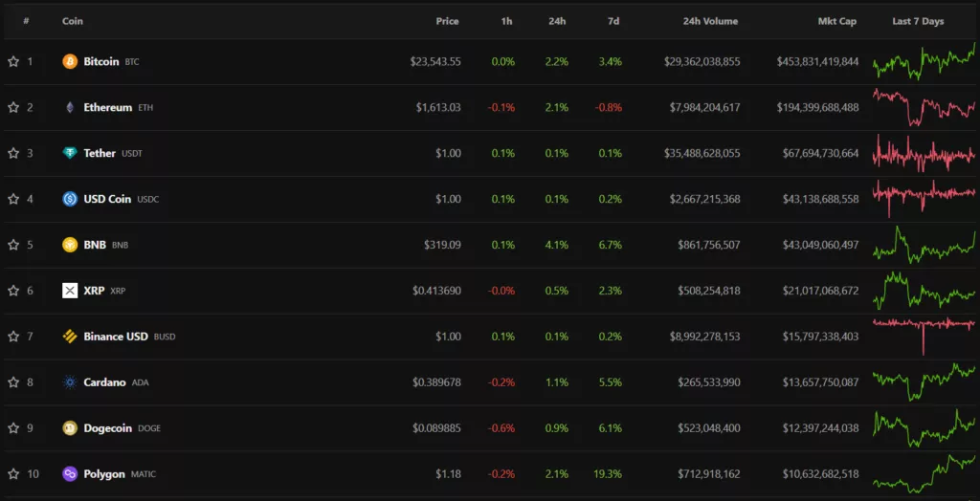Open the Tether coin link
The image size is (980, 501).
point(100,153)
